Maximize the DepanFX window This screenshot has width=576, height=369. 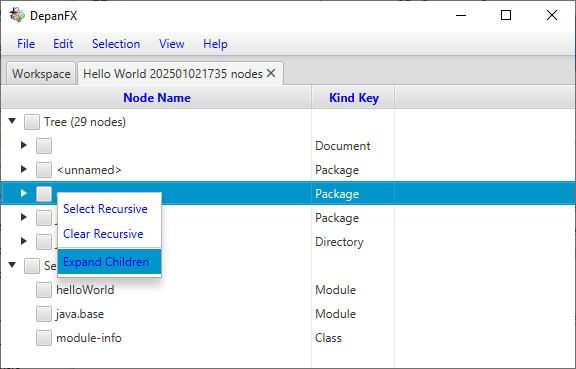506,15
